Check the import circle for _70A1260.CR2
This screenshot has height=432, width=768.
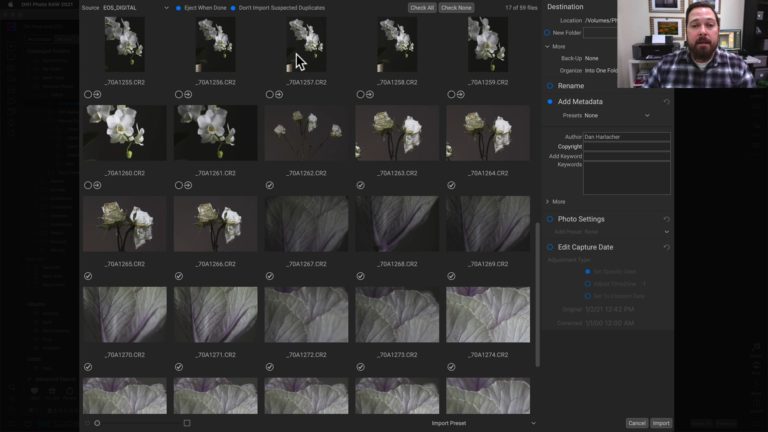tap(88, 185)
